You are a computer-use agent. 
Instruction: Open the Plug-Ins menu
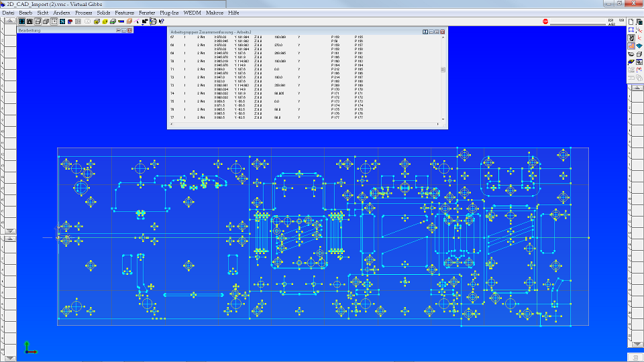pos(169,13)
